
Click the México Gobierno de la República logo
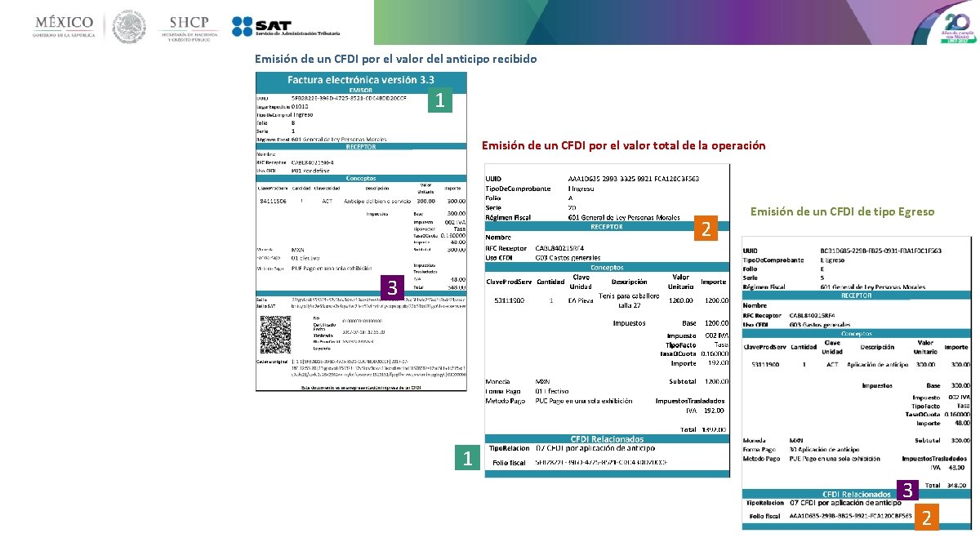65,26
